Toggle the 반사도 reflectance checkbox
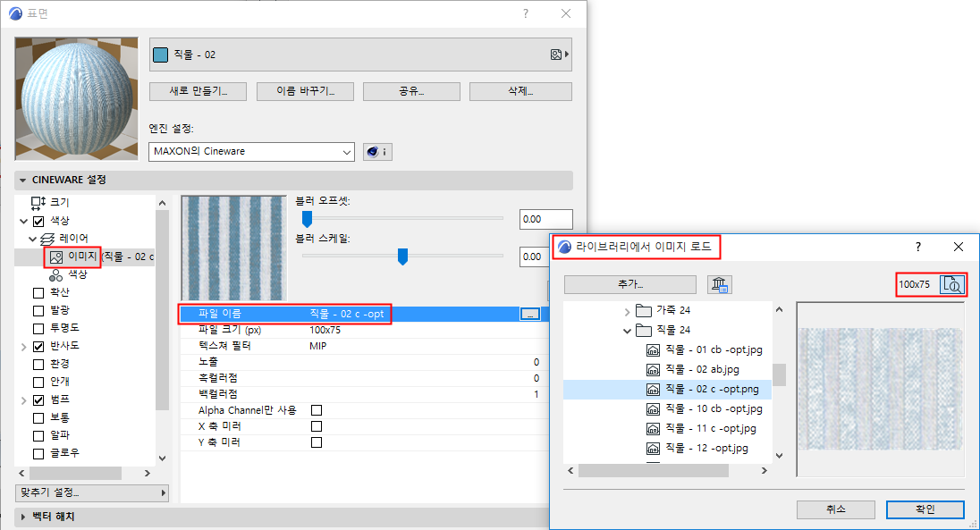The height and width of the screenshot is (530, 980). pos(38,346)
